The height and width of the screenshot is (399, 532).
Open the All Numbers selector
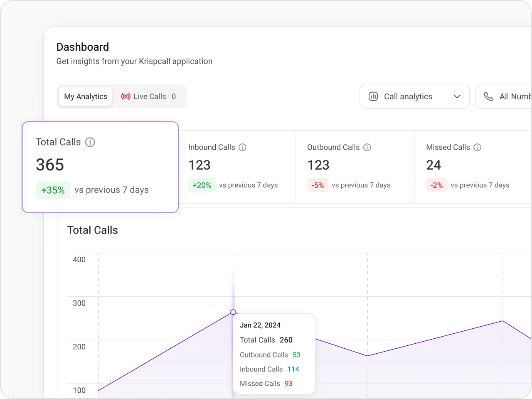coord(503,96)
